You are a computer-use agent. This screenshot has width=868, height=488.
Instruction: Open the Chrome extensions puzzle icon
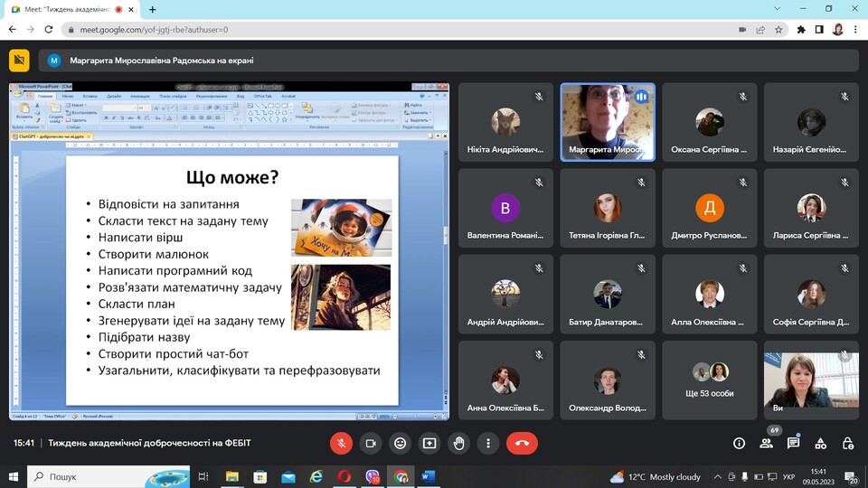click(x=801, y=29)
